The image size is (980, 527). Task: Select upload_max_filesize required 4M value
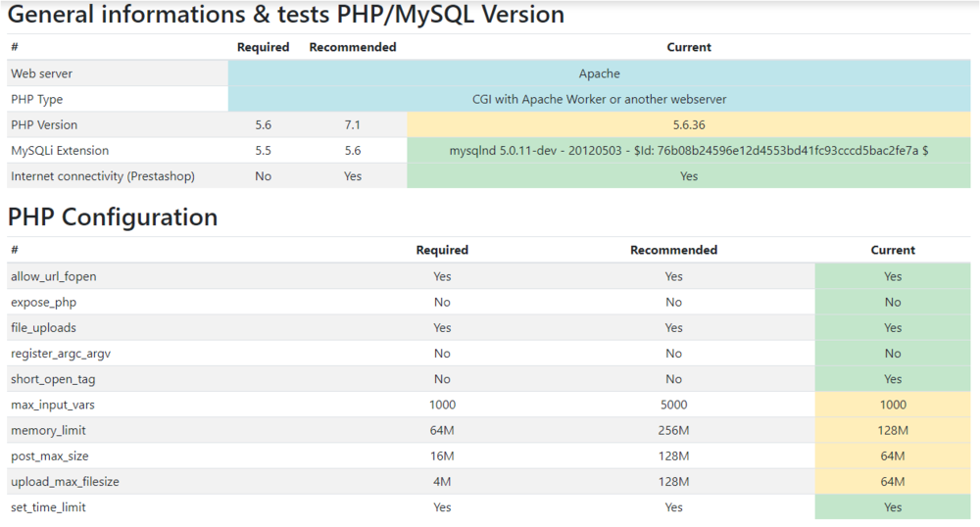pos(442,481)
